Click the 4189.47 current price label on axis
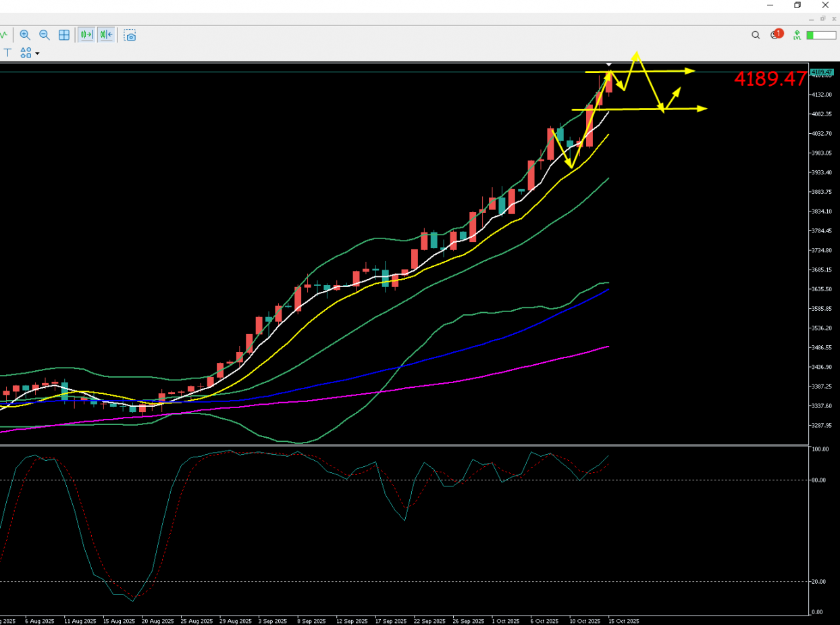The width and height of the screenshot is (840, 625). pyautogui.click(x=821, y=72)
